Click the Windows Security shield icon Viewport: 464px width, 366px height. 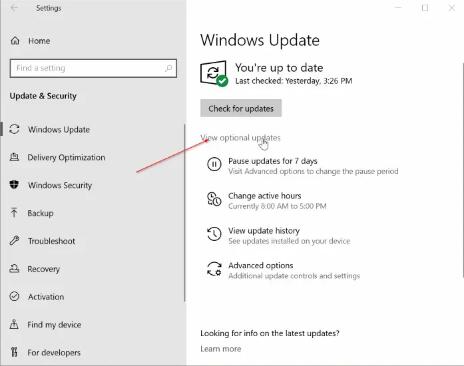coord(14,185)
